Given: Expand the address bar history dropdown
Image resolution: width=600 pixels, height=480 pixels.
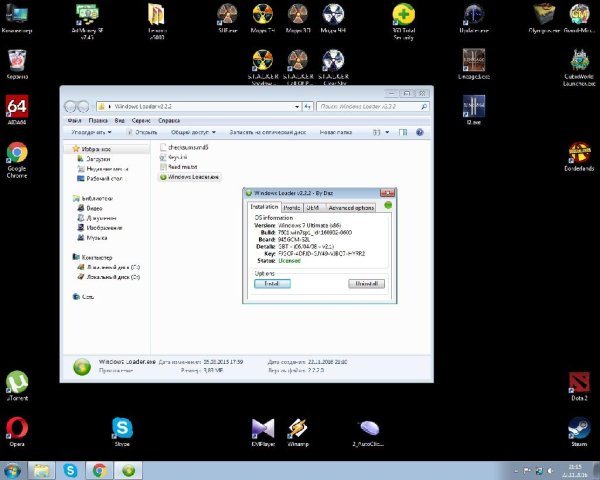Looking at the screenshot, I should 297,106.
